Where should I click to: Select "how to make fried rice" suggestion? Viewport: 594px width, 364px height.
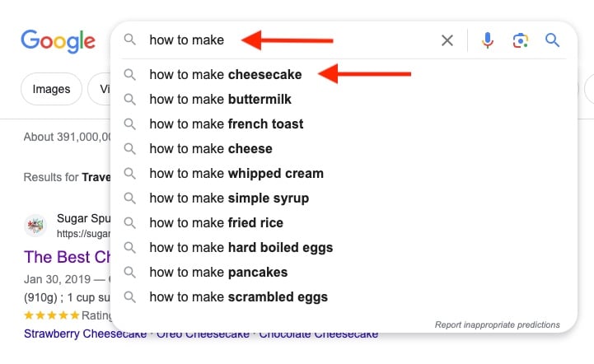pyautogui.click(x=216, y=223)
